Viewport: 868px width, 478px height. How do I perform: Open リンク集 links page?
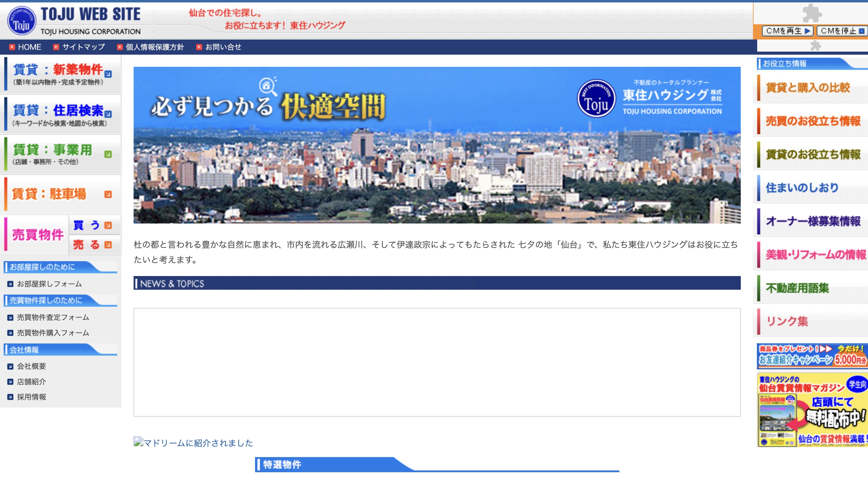click(x=810, y=321)
